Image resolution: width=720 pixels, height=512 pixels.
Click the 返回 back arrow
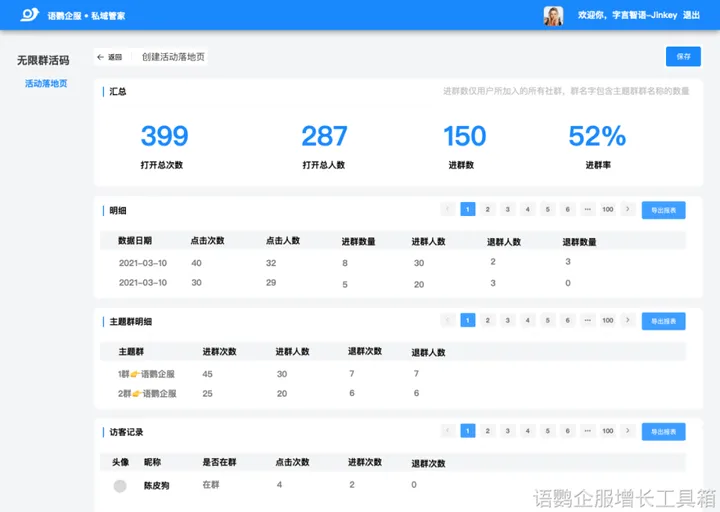click(x=101, y=57)
